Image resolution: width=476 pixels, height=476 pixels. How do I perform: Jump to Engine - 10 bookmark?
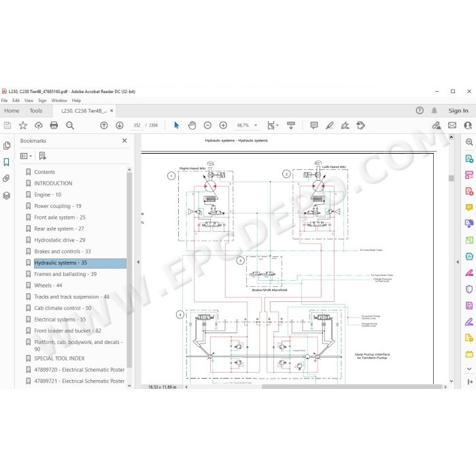(x=48, y=195)
